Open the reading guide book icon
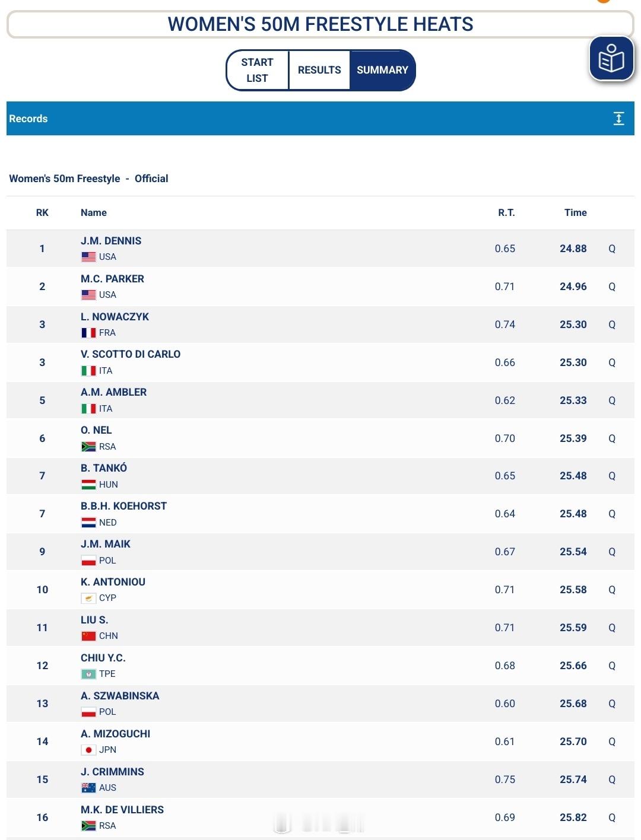 point(611,59)
